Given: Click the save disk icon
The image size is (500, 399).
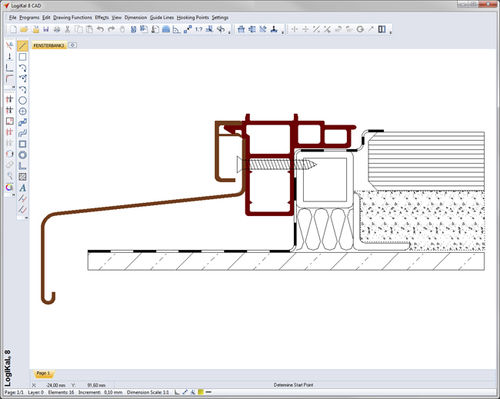Looking at the screenshot, I should click(46, 29).
